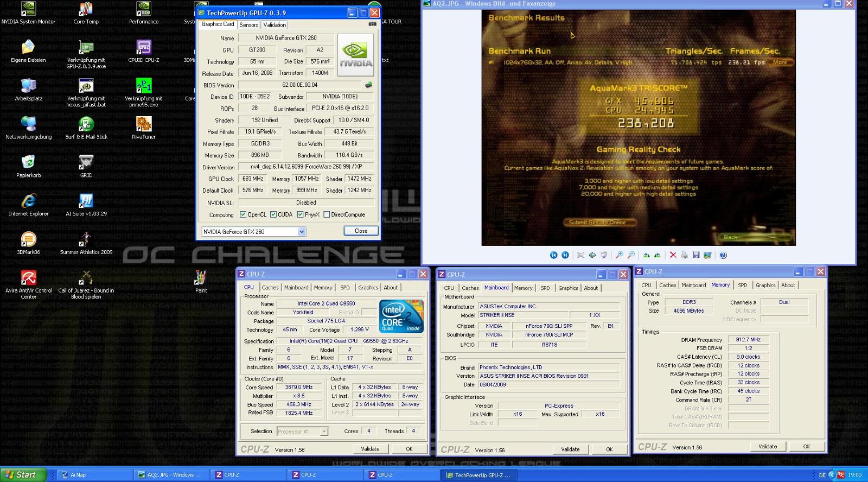Image resolution: width=868 pixels, height=482 pixels.
Task: Zoom in on AQ2.JPG image
Action: pyautogui.click(x=620, y=255)
